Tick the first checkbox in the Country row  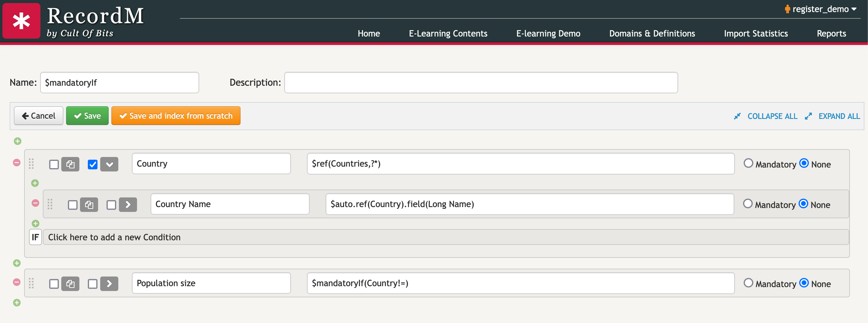coord(54,164)
